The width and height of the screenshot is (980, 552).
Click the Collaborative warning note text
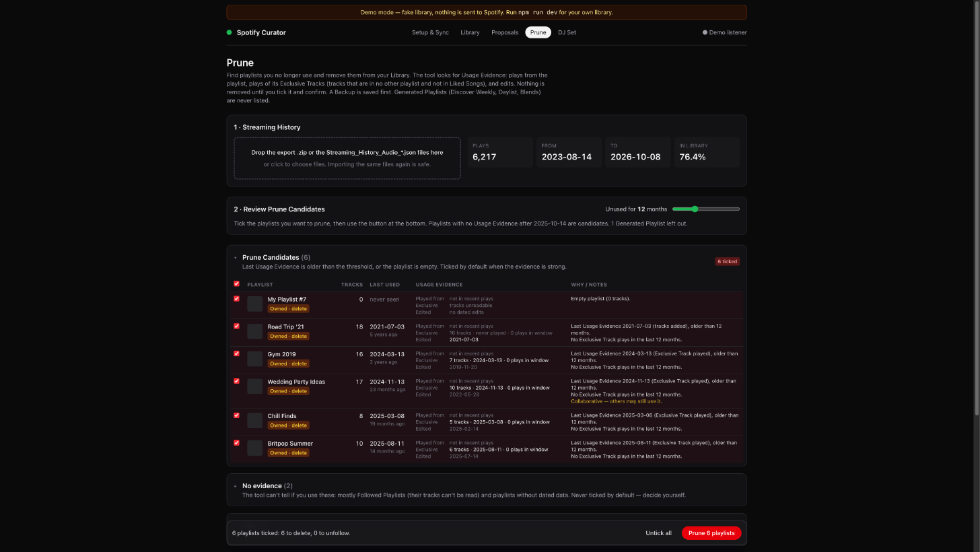point(617,401)
